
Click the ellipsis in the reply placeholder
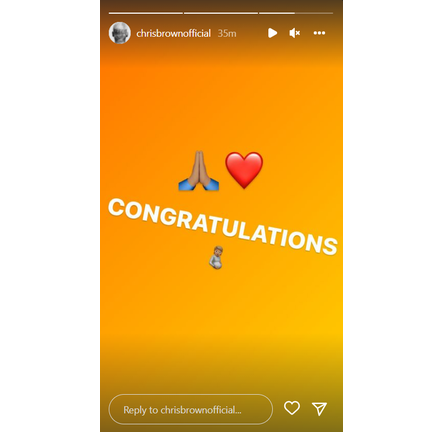[x=238, y=412]
